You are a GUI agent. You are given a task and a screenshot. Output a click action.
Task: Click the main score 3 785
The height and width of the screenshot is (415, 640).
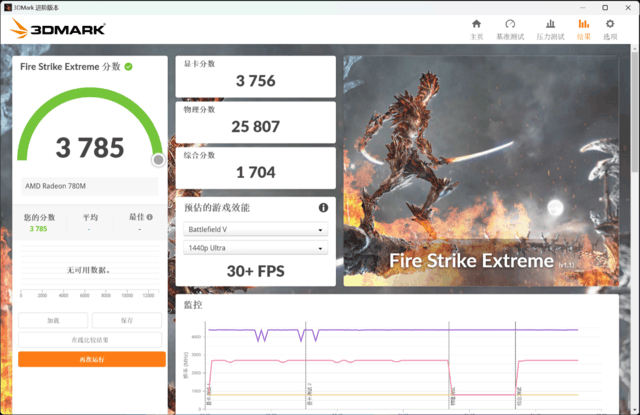pyautogui.click(x=90, y=148)
